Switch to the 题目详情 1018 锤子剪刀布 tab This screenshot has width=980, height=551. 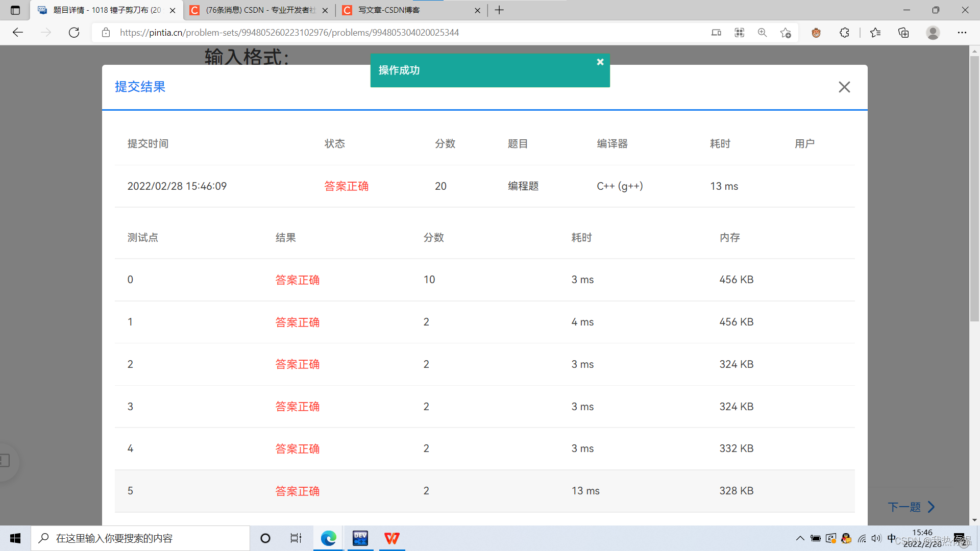[x=102, y=10]
